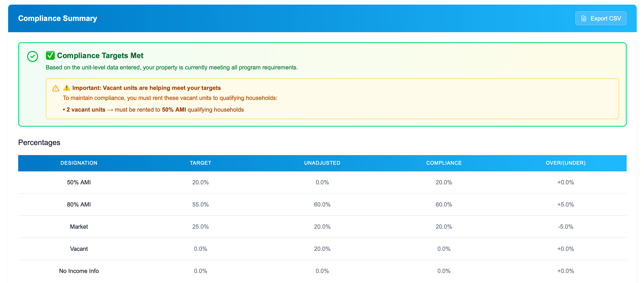Screen dimensions: 644x283
Task: Click the Vacant over/under value +0.0%
Action: pos(565,249)
